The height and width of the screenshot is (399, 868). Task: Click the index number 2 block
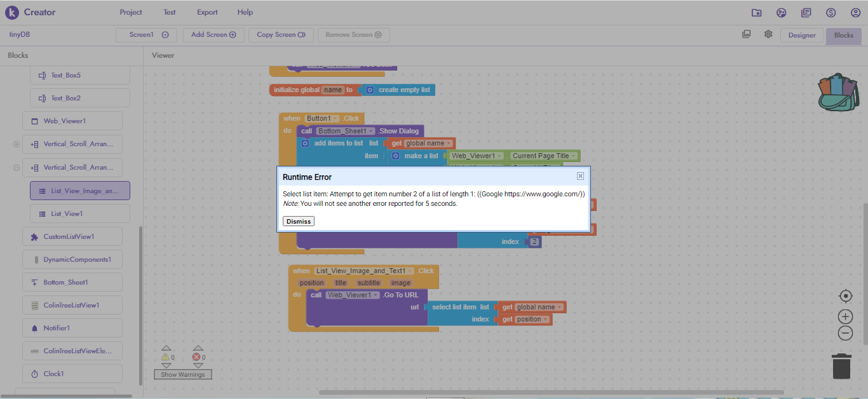point(534,242)
